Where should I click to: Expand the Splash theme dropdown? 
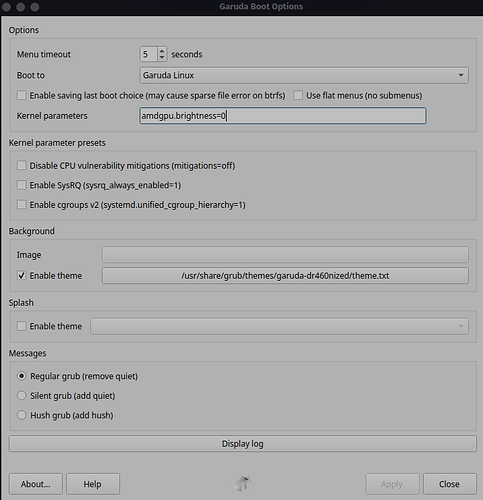pos(279,326)
